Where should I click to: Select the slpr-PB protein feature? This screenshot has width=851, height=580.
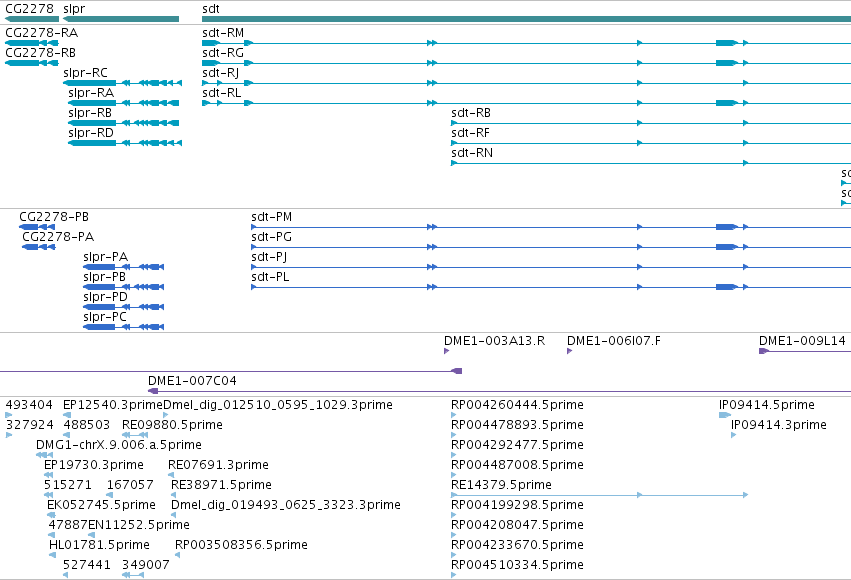coord(123,287)
